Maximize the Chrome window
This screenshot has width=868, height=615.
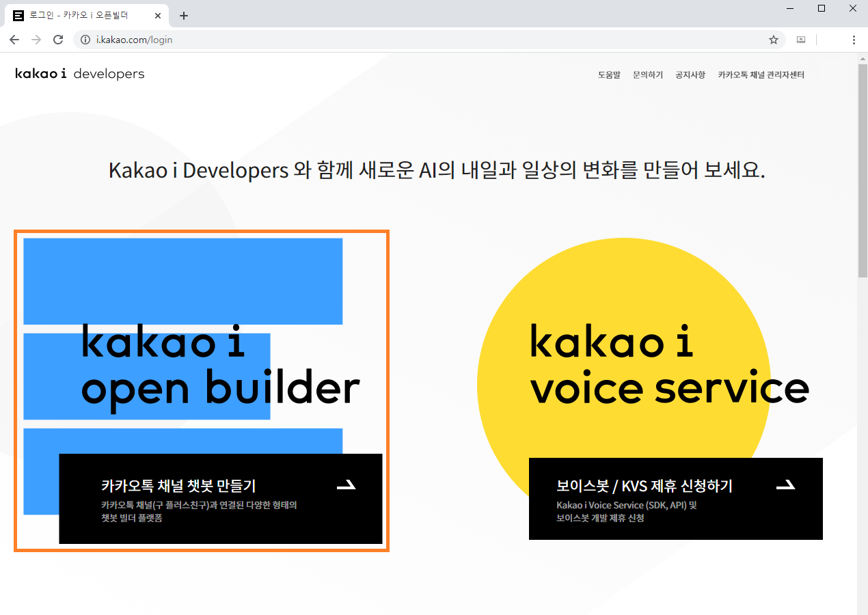point(822,8)
